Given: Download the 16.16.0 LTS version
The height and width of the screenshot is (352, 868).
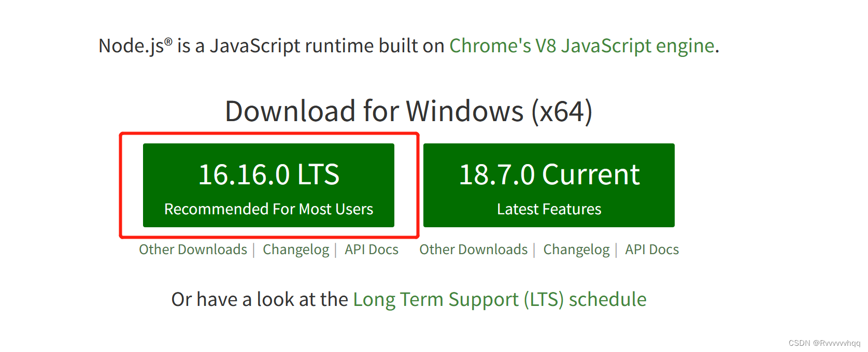Looking at the screenshot, I should pos(268,185).
